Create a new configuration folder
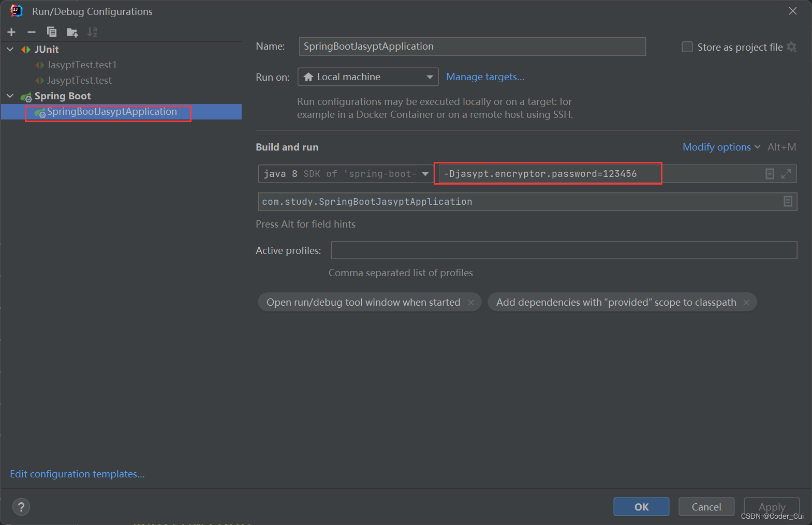Screen dimensions: 812x525 pyautogui.click(x=72, y=33)
